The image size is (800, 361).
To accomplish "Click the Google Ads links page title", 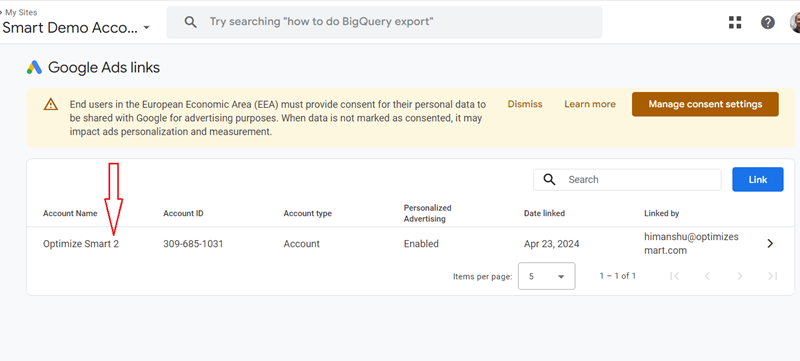I will click(104, 67).
